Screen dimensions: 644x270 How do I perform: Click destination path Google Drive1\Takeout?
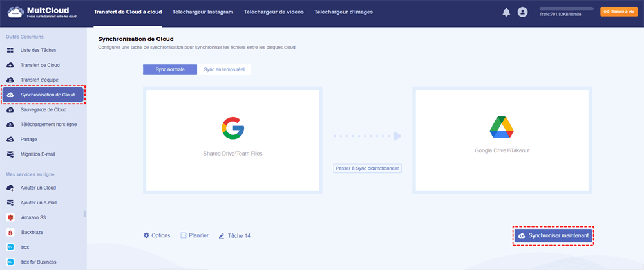coord(502,150)
